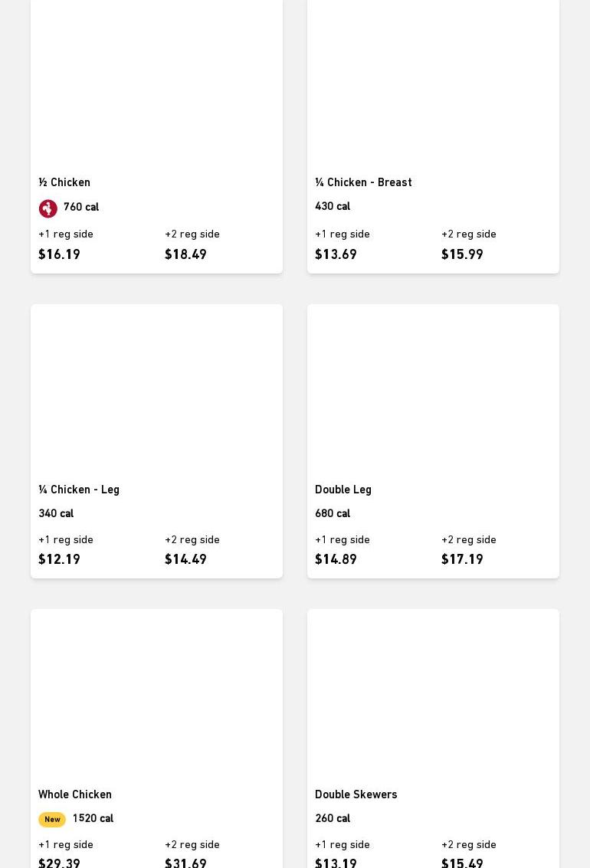This screenshot has width=590, height=868.
Task: Open the ¼ Chicken - Breast item
Action: 363,182
